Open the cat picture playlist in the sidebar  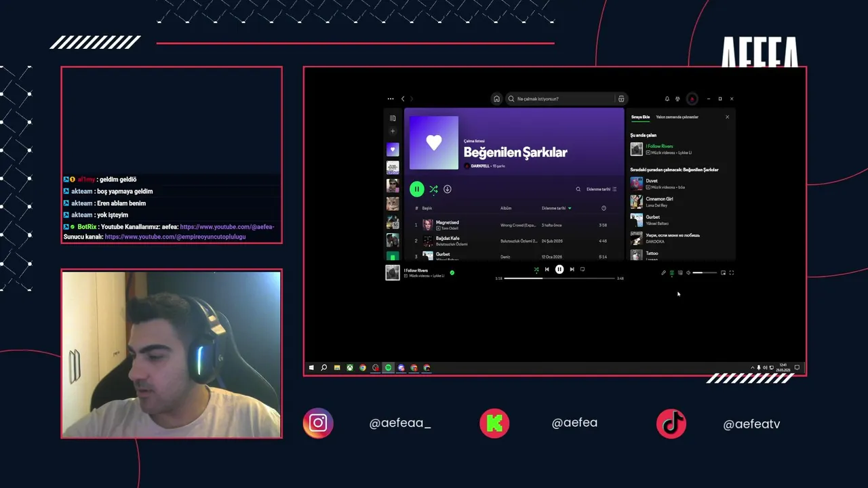pyautogui.click(x=393, y=203)
